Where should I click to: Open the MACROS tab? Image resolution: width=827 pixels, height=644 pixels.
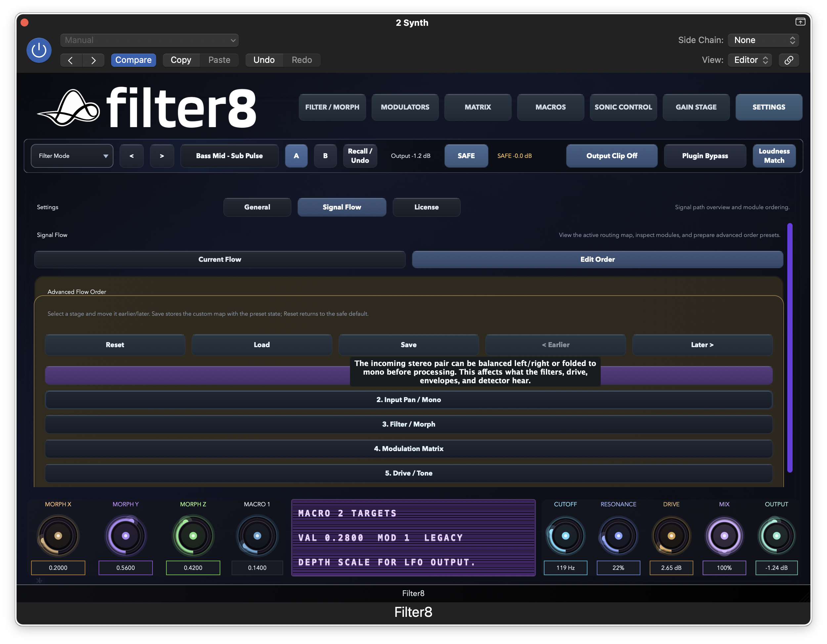[x=550, y=107]
